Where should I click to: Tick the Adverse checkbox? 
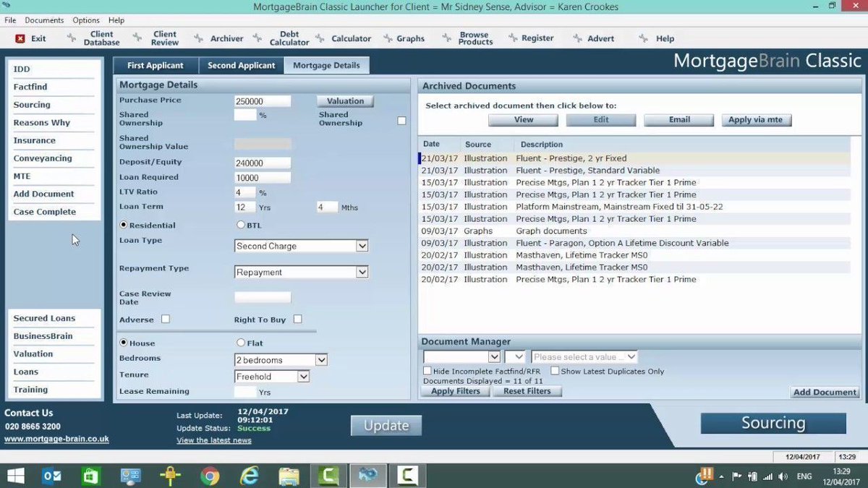(x=166, y=319)
